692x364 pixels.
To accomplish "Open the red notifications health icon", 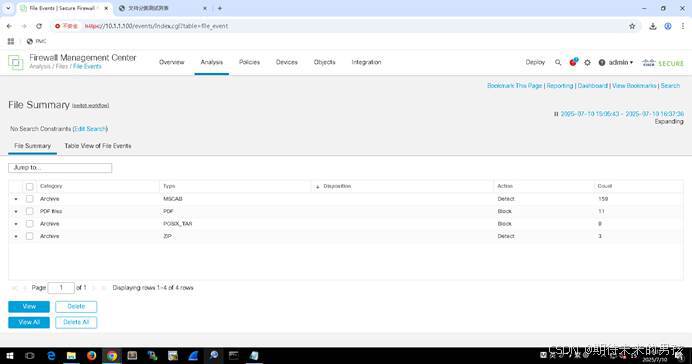I will coord(573,62).
